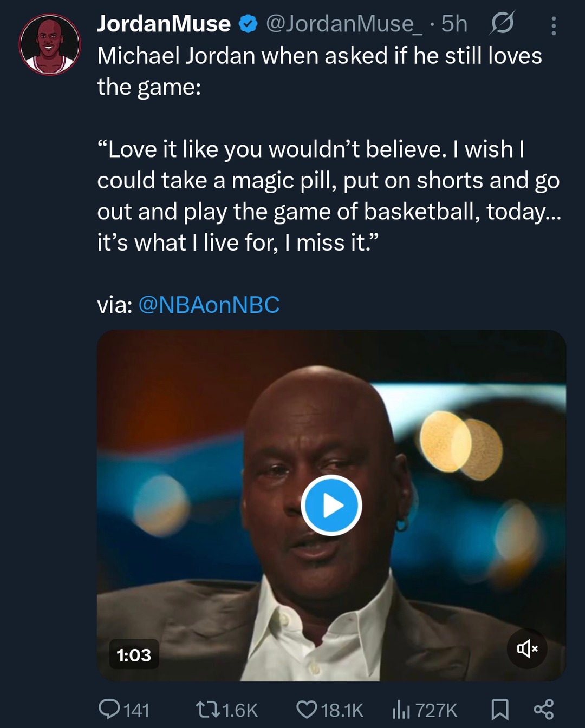Click the slashed-circle icon beside the timestamp

(502, 23)
